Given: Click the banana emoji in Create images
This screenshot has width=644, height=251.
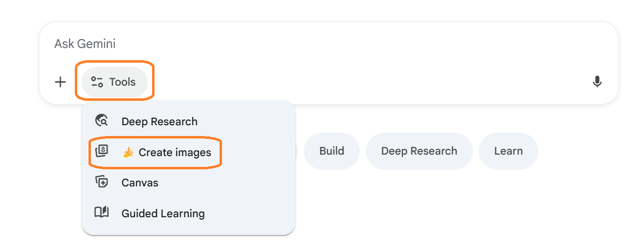Looking at the screenshot, I should (x=128, y=153).
